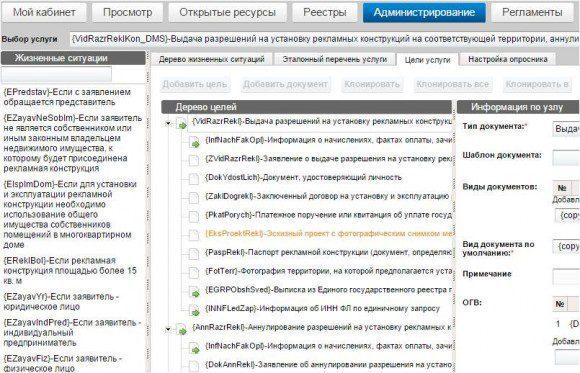Click the Дерево целей panel header
580x373 pixels.
tap(306, 107)
